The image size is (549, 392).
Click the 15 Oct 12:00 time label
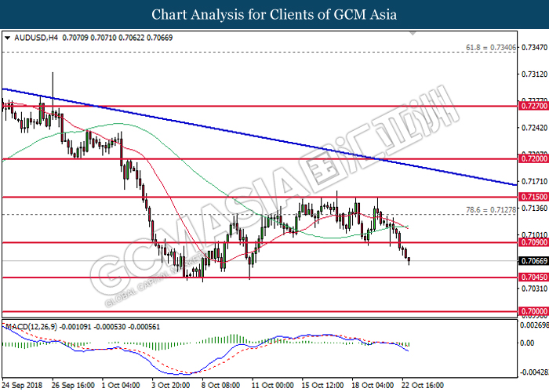322,386
